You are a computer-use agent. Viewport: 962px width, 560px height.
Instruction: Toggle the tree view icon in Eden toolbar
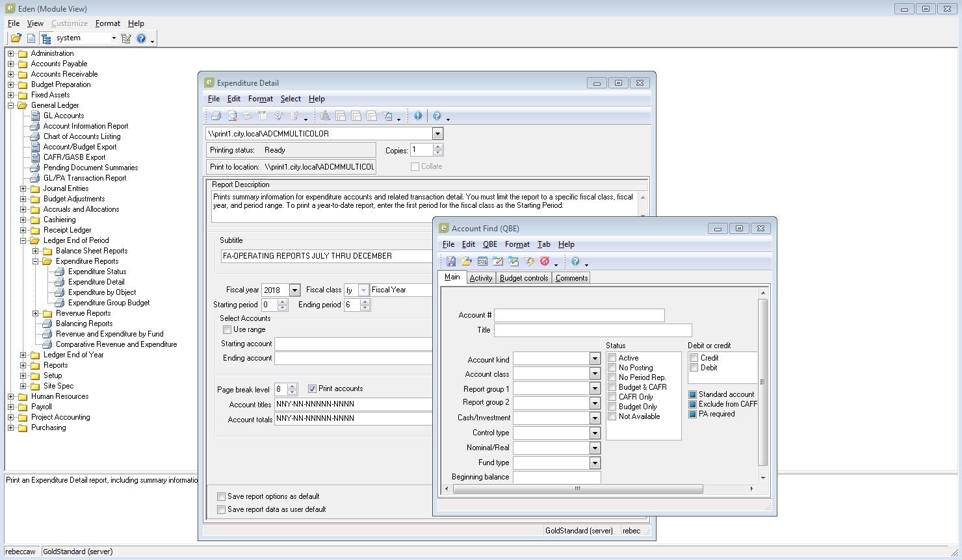[x=45, y=38]
